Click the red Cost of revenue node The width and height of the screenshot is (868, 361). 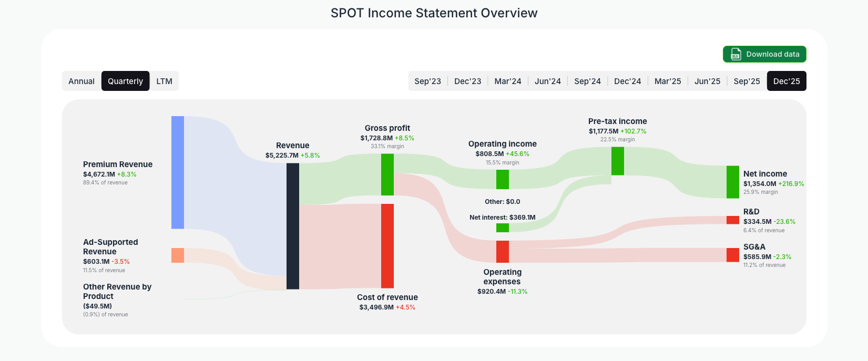[388, 247]
